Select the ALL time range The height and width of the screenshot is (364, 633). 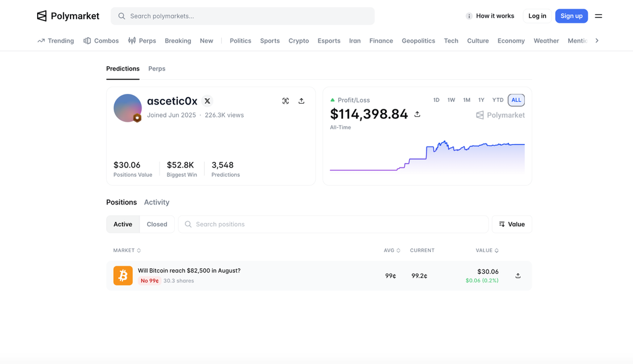pos(516,100)
